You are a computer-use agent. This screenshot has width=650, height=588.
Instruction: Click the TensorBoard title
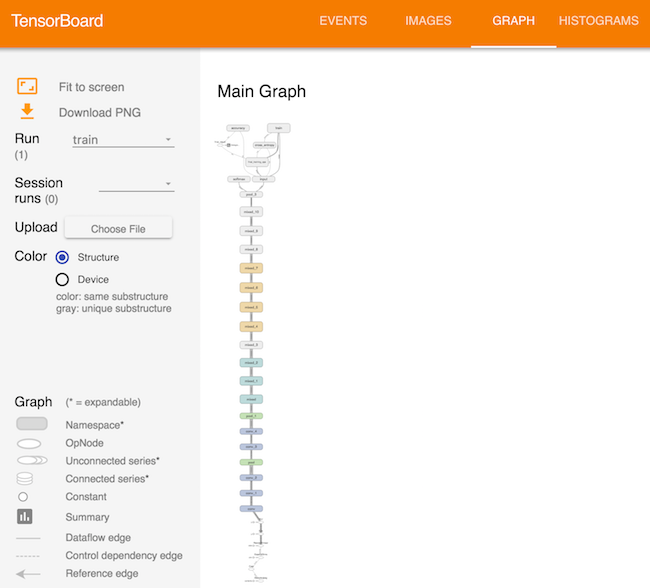[57, 21]
